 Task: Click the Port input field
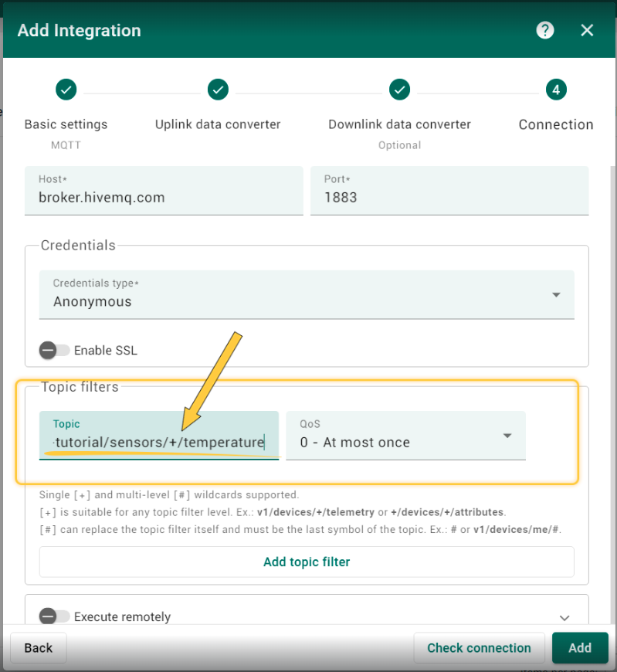pos(449,191)
